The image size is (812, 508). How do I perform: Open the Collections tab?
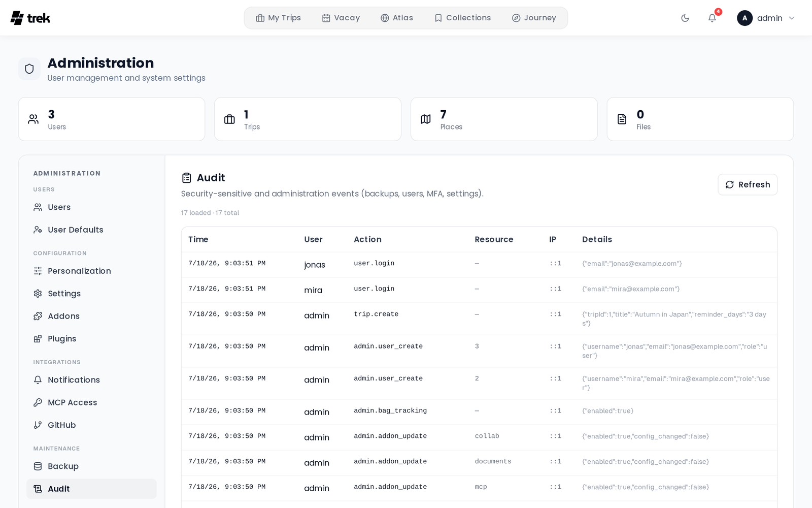pyautogui.click(x=463, y=18)
